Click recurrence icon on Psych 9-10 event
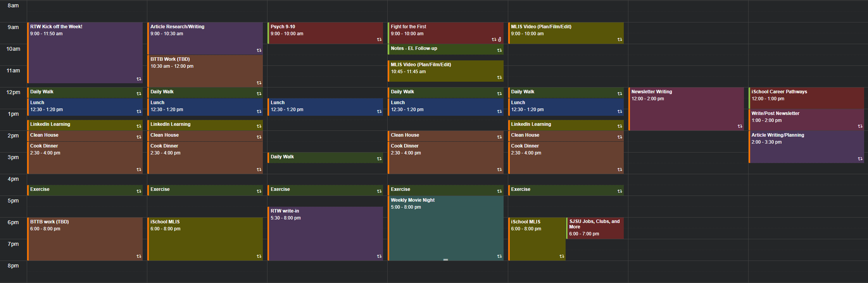868x283 pixels. 379,39
